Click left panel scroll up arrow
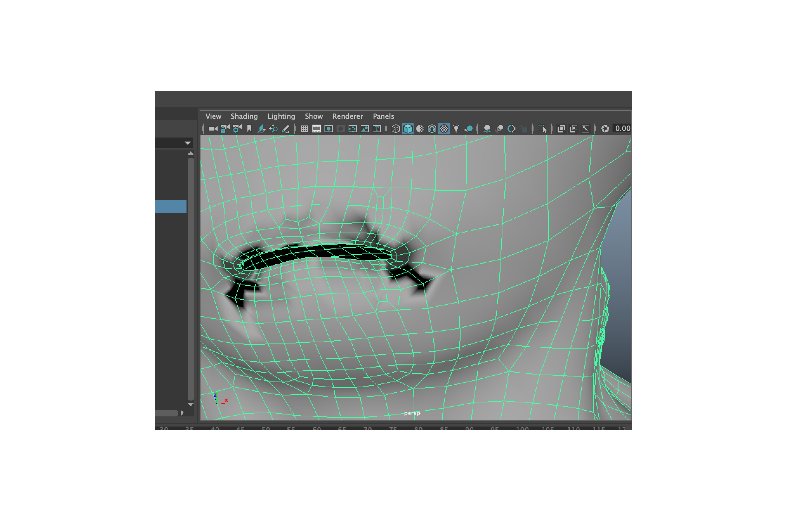This screenshot has height=507, width=812. coord(191,153)
